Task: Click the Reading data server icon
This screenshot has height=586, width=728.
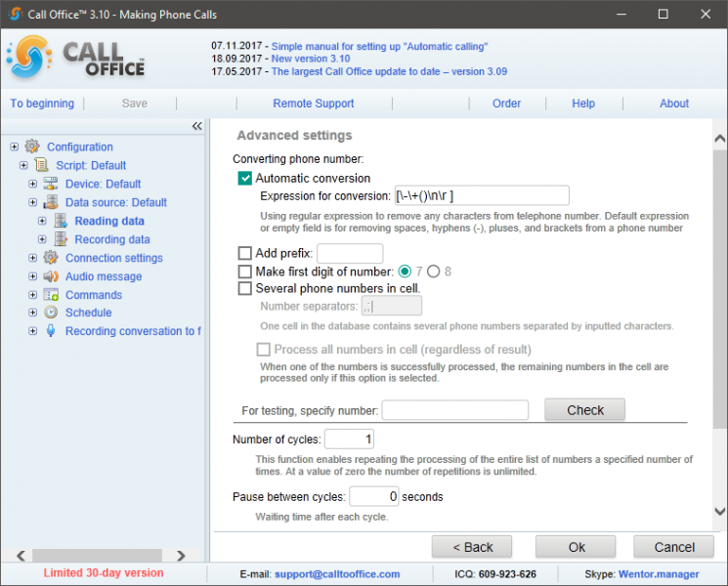Action: coord(61,221)
